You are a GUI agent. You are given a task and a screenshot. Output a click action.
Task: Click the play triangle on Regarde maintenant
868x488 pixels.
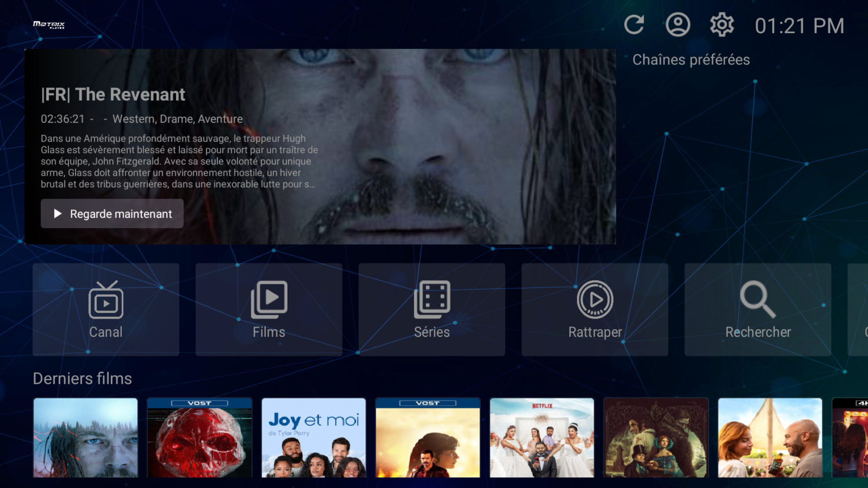(x=58, y=213)
